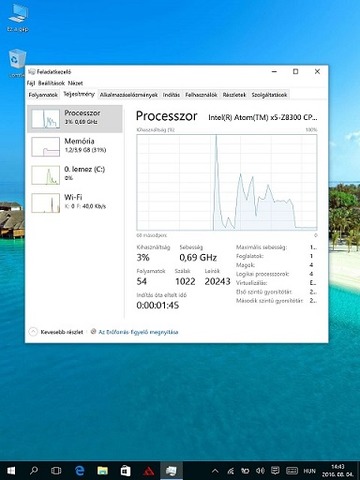This screenshot has width=360, height=480.
Task: Click the uptime value 0:00:01:45
Action: point(158,305)
